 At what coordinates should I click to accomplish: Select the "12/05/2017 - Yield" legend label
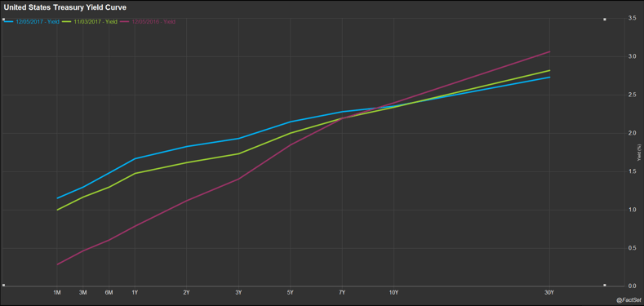(x=38, y=21)
